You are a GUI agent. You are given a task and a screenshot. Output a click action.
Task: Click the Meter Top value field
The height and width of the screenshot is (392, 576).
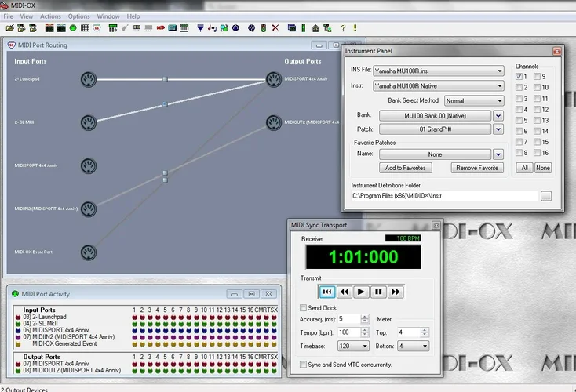click(x=409, y=332)
